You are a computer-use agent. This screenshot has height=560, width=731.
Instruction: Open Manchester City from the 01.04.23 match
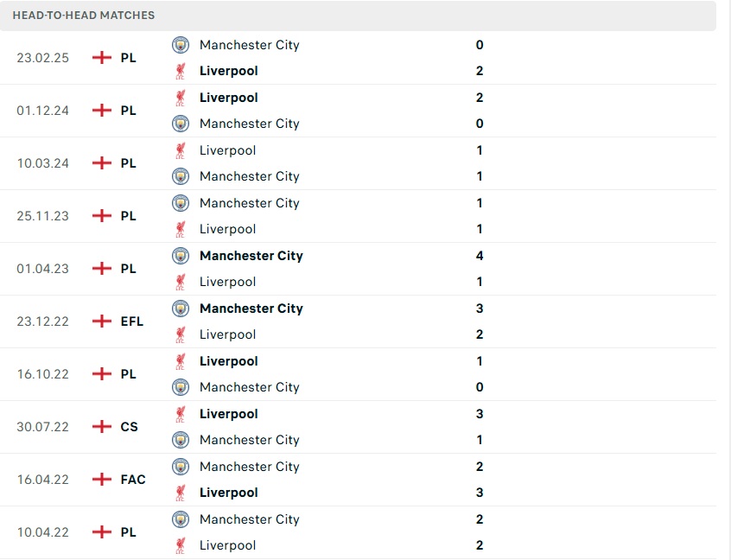[251, 256]
